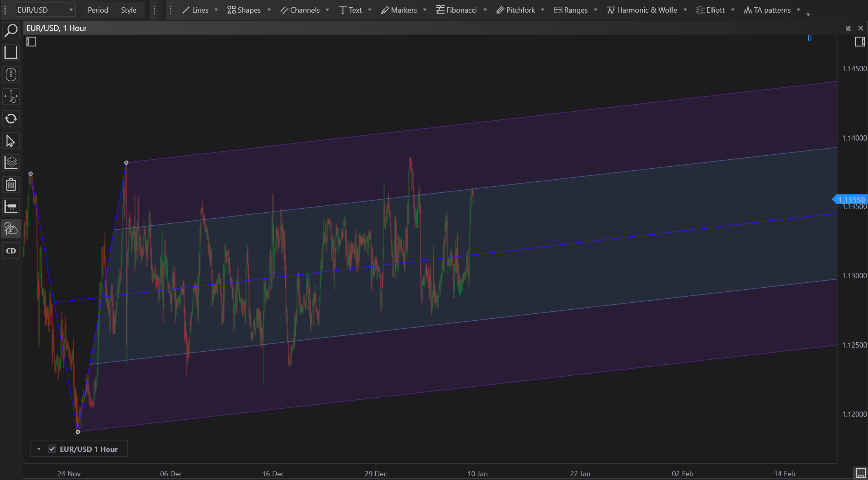This screenshot has width=868, height=480.
Task: Select the drag-pan hand tool
Action: pos(11,97)
